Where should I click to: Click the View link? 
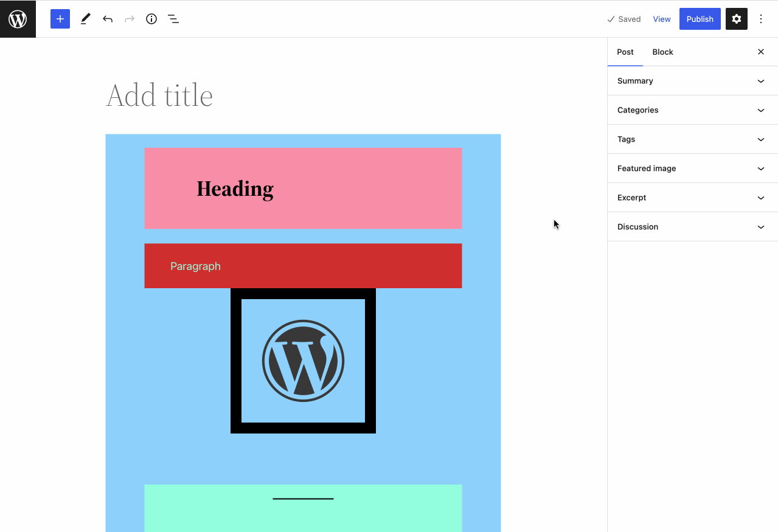(x=662, y=19)
